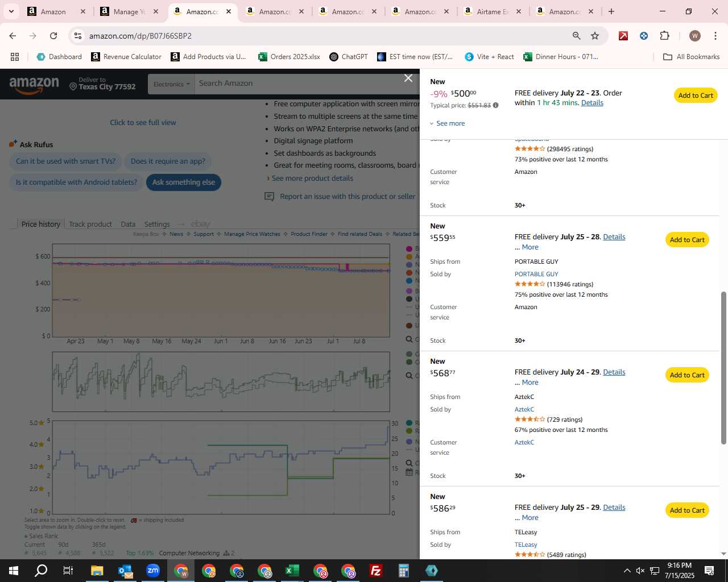728x582 pixels.
Task: Open the Orders 2025.xlsx bookmark
Action: (289, 57)
